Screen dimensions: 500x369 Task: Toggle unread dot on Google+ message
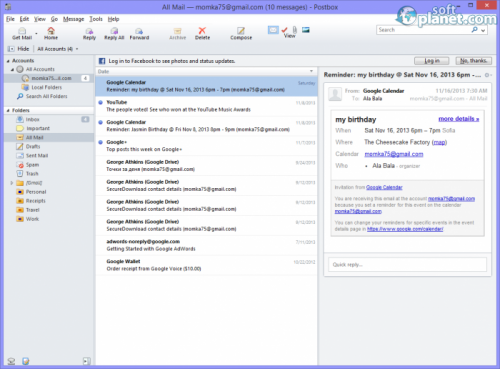coord(100,142)
